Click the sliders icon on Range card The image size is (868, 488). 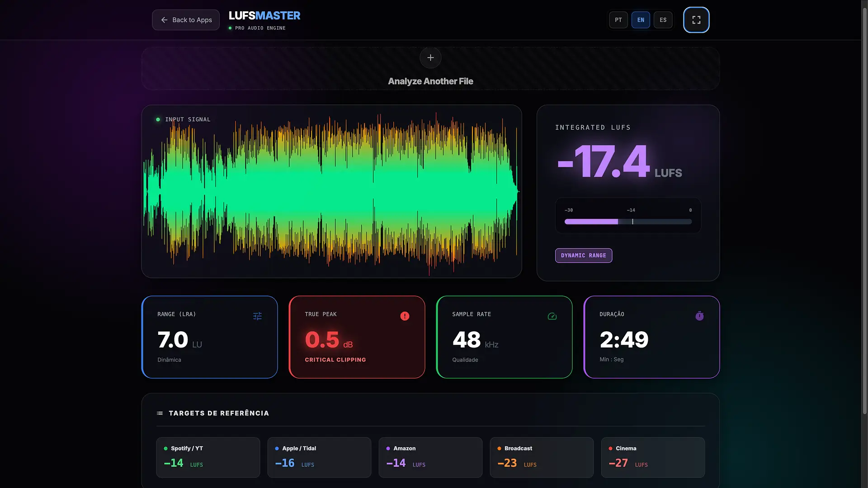tap(257, 316)
